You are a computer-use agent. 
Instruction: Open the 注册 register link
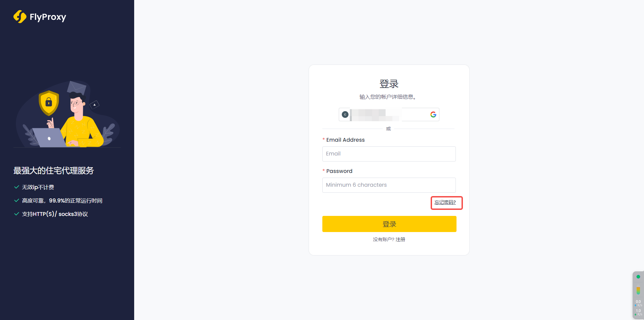400,239
